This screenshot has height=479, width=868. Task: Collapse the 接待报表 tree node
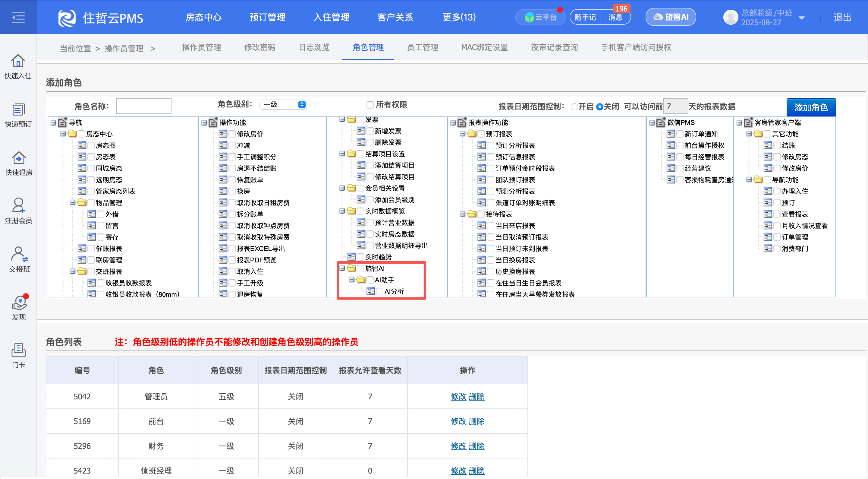click(463, 214)
